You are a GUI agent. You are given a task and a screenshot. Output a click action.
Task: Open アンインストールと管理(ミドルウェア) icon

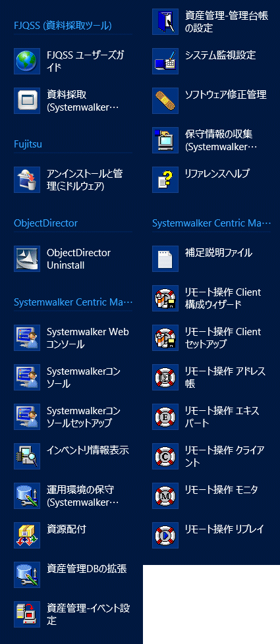(x=27, y=180)
